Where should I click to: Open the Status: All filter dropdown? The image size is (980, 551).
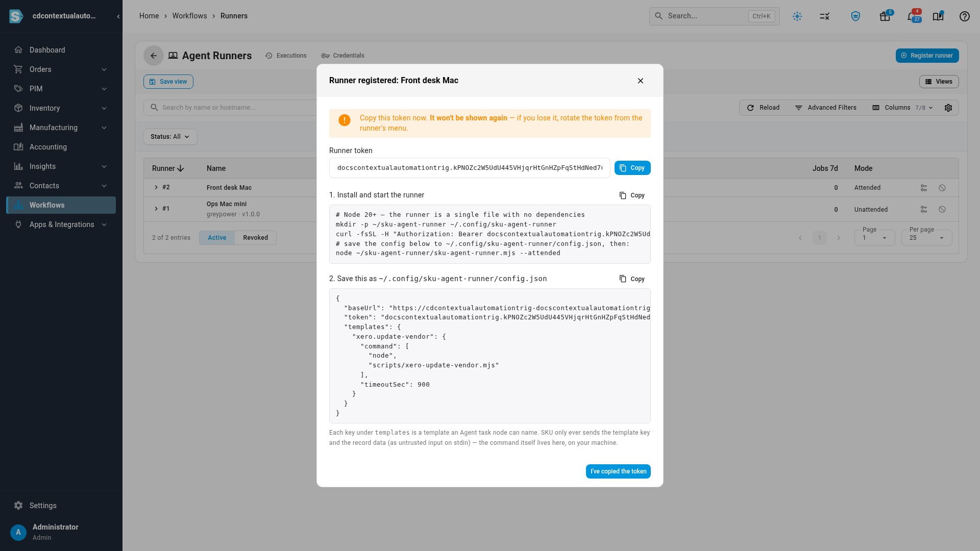(x=170, y=137)
